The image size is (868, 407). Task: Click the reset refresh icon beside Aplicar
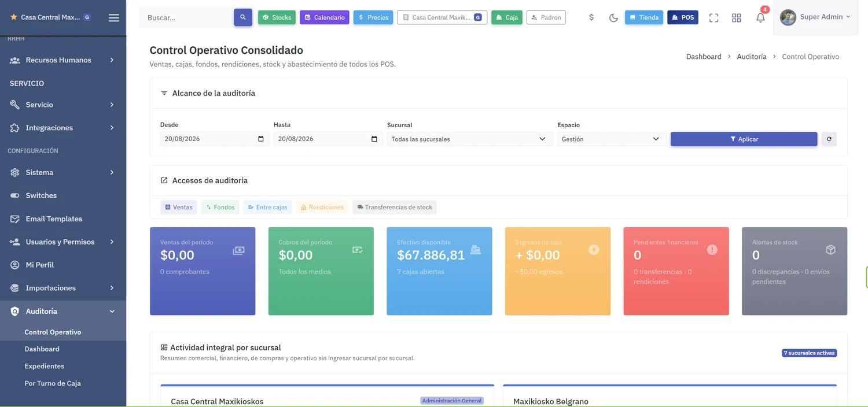click(829, 139)
